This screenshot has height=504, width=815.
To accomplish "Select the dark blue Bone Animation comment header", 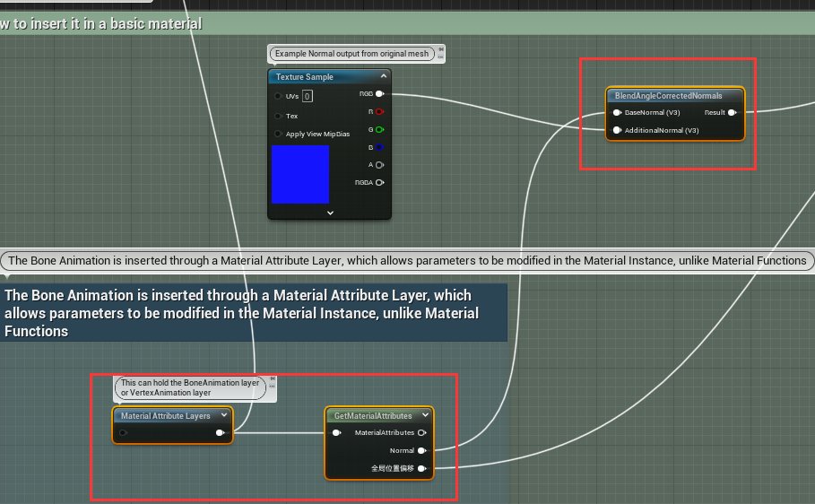I will 253,313.
